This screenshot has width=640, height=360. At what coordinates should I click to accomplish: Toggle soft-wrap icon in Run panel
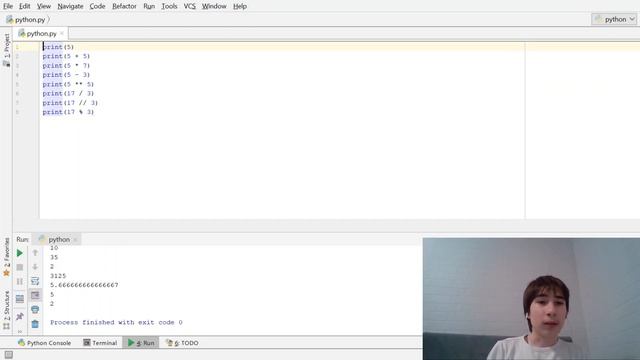pyautogui.click(x=35, y=281)
